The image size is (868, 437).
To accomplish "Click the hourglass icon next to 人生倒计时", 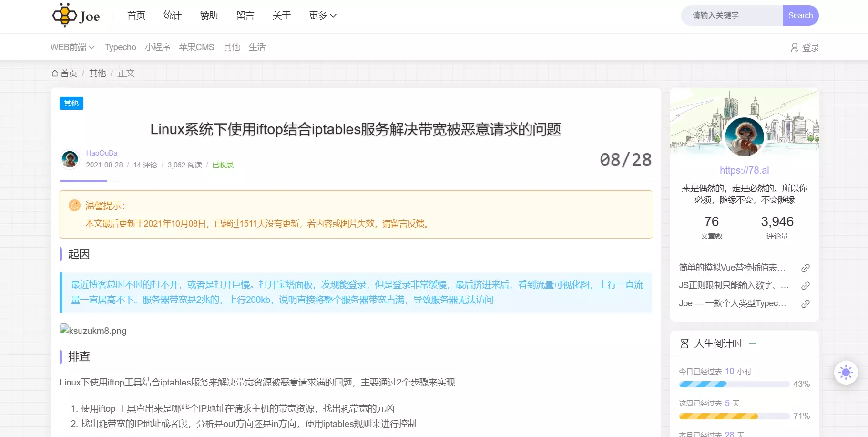I will point(684,343).
